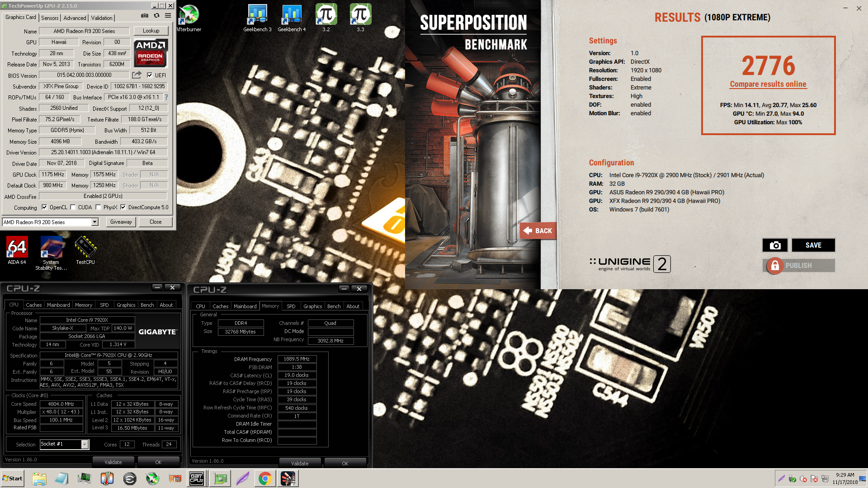
Task: Click the network tray icon
Action: pos(825,479)
